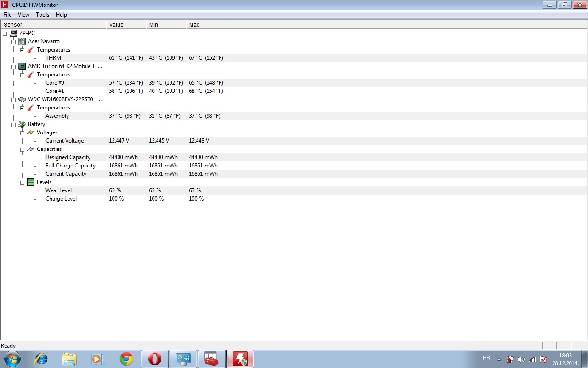588x368 pixels.
Task: Click the 12.447 V voltage value
Action: click(x=119, y=141)
